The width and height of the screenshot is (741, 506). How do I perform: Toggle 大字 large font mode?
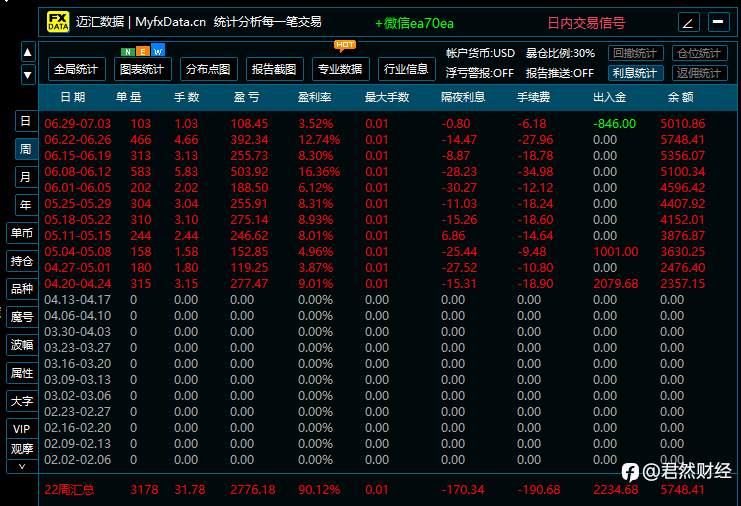[22, 401]
